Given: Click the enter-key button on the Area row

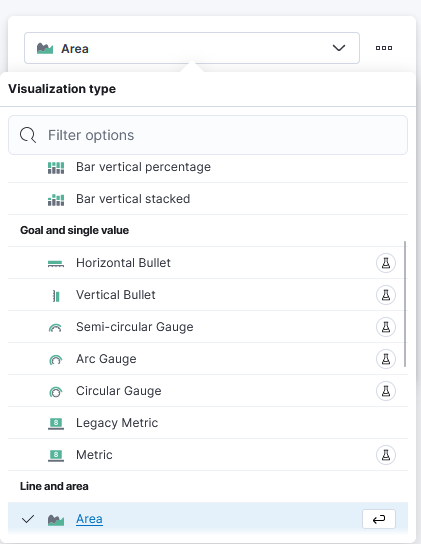Looking at the screenshot, I should tap(379, 519).
